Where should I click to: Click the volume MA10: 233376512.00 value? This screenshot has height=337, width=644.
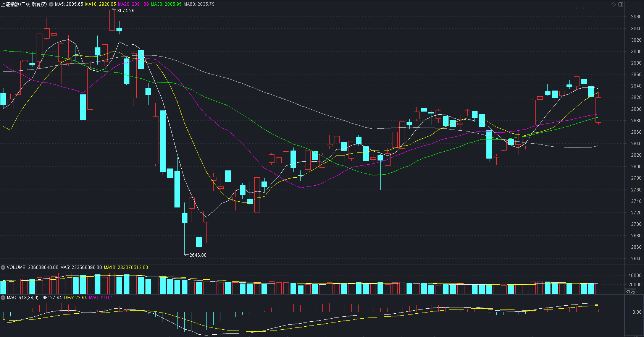126,267
